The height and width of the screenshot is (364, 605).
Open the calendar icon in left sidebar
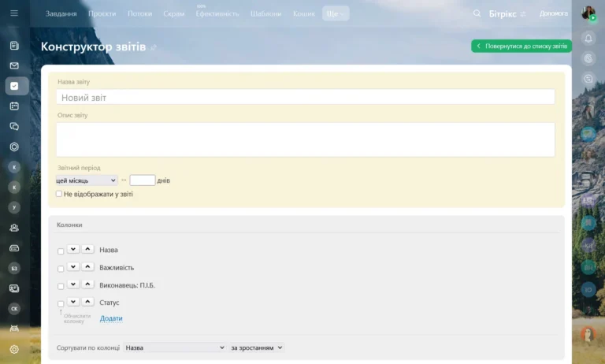(14, 106)
